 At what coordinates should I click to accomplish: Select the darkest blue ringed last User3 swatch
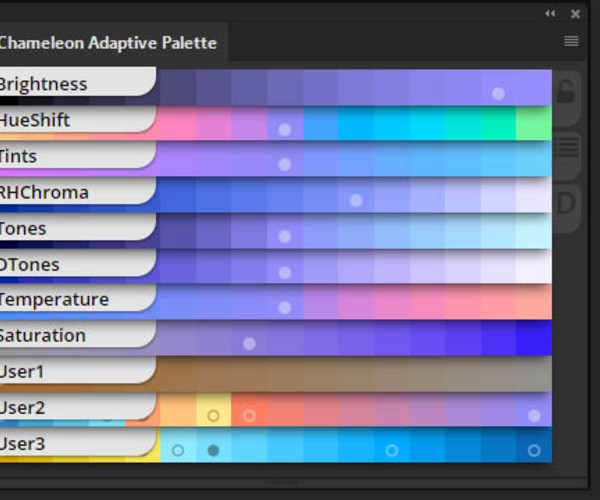tap(534, 445)
